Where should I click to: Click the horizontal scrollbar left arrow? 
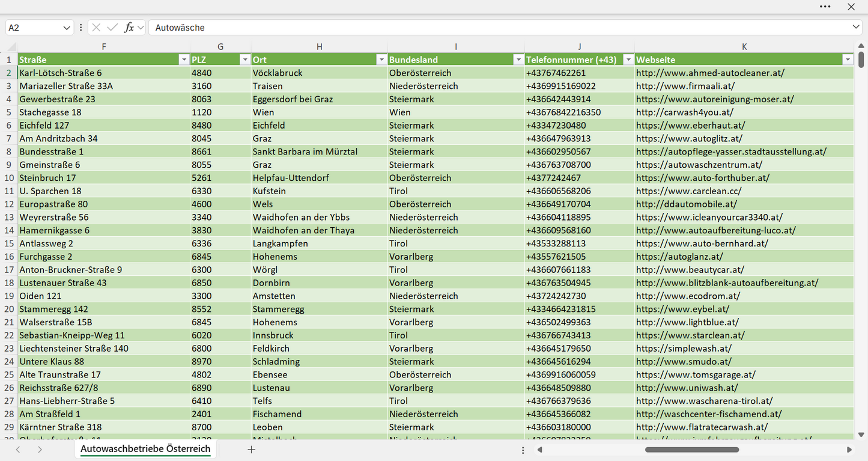[540, 450]
